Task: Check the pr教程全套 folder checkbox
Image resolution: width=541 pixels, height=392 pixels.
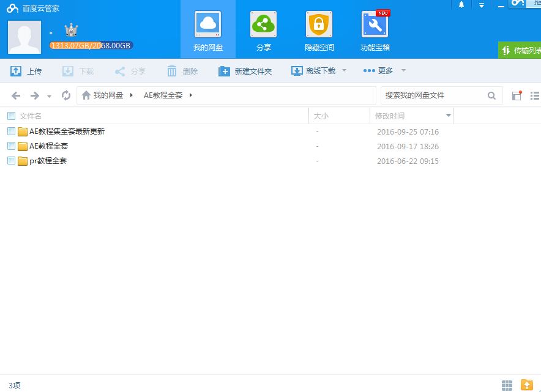Action: tap(10, 161)
